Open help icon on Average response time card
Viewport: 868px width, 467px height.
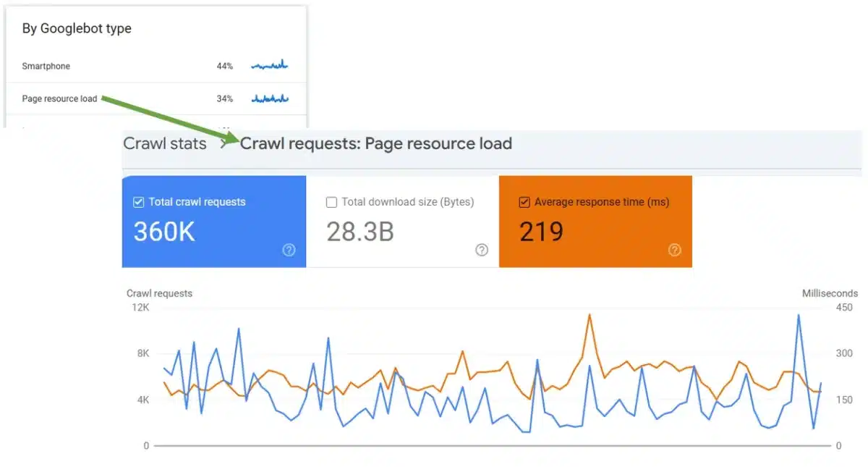[674, 250]
